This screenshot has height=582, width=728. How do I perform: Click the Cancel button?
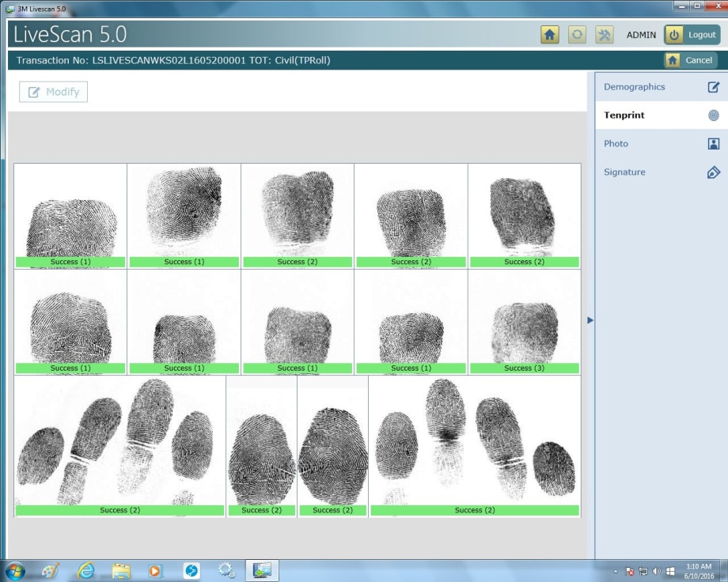[698, 60]
